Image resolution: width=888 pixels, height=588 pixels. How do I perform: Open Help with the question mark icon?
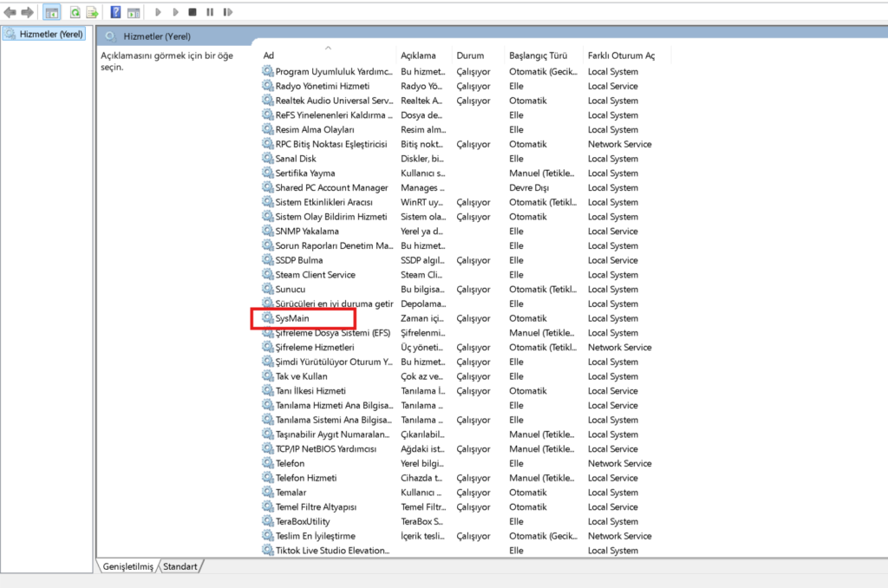[115, 12]
